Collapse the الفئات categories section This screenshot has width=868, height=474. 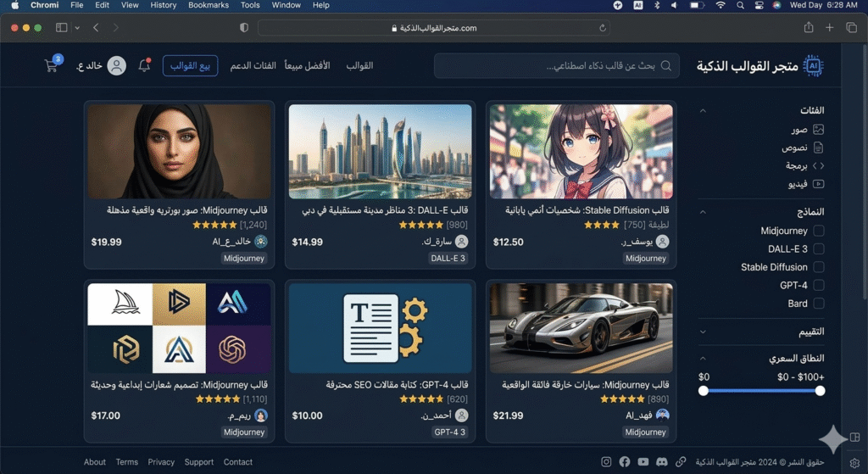(x=703, y=111)
